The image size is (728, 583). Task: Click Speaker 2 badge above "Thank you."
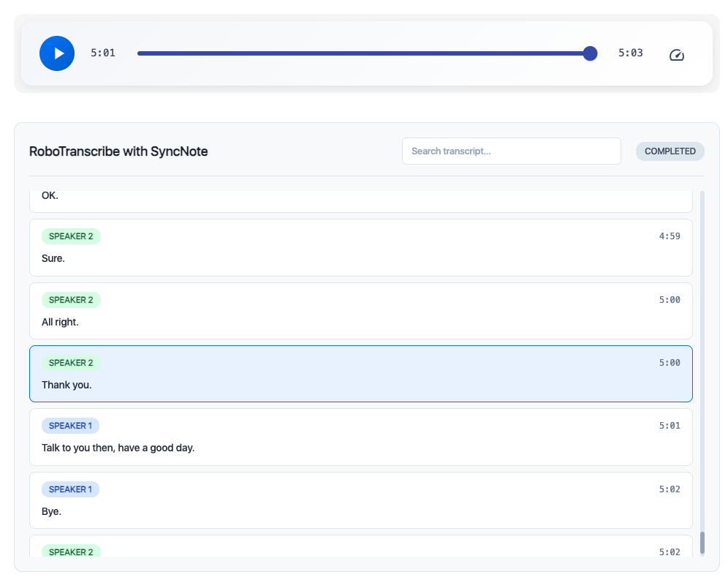[71, 363]
